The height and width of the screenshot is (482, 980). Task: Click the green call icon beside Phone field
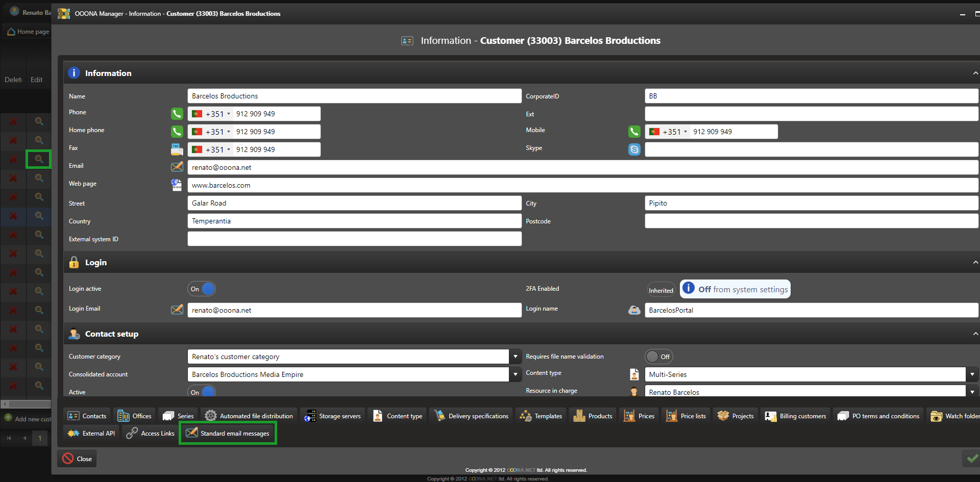point(177,114)
